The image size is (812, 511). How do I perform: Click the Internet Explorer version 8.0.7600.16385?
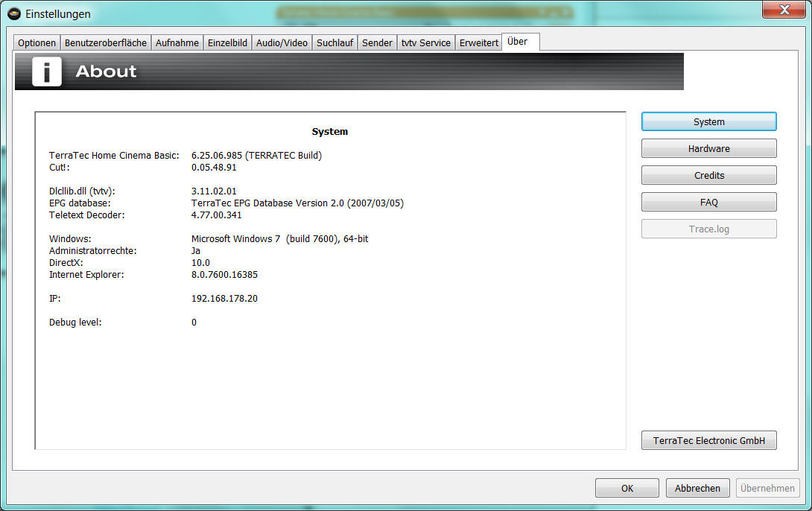(x=224, y=274)
